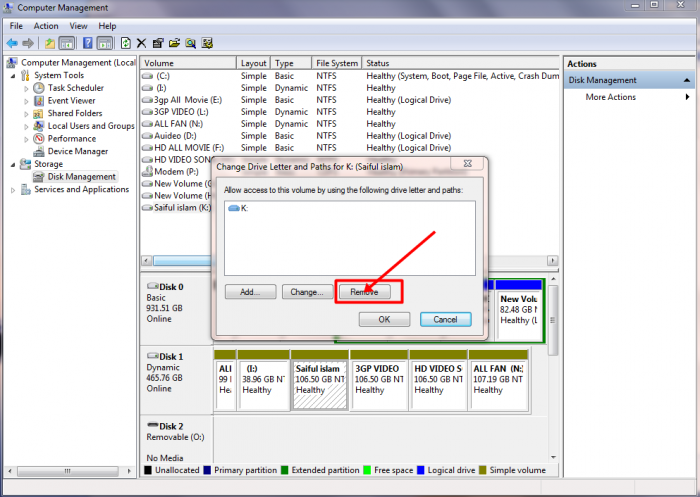Collapse the System Tools node
The height and width of the screenshot is (497, 700).
point(13,76)
